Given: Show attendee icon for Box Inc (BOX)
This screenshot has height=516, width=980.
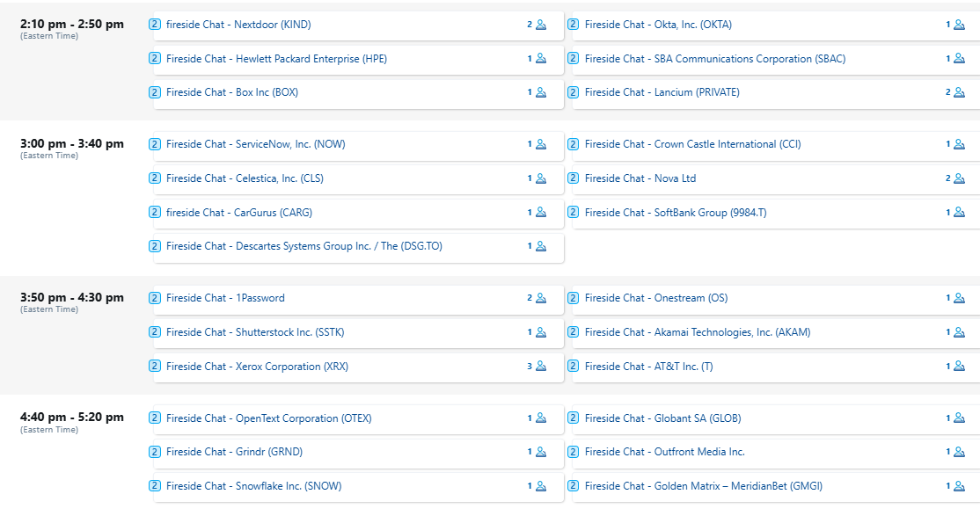Looking at the screenshot, I should tap(541, 92).
